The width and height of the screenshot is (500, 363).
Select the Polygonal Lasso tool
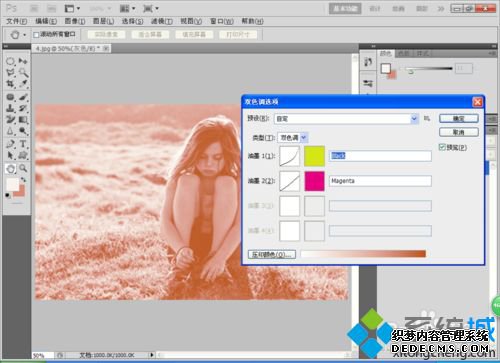coord(10,72)
